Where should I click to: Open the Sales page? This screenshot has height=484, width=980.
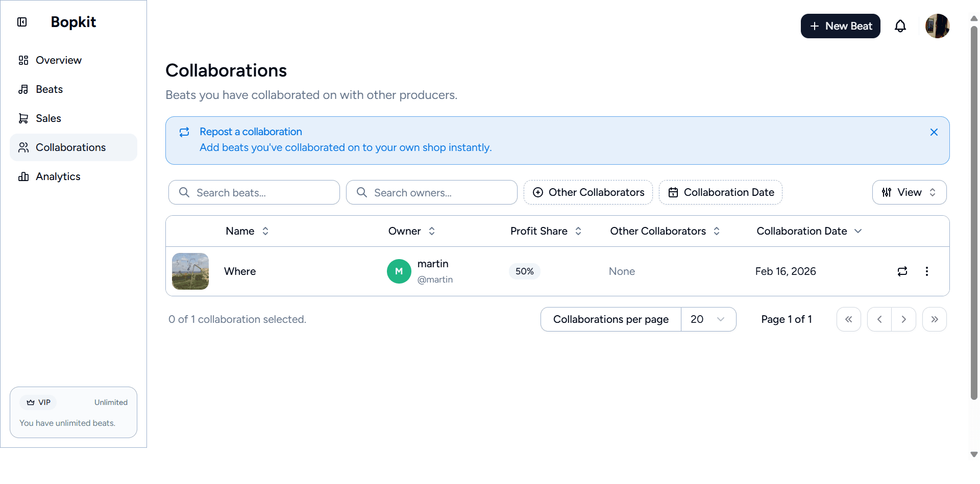click(x=47, y=118)
